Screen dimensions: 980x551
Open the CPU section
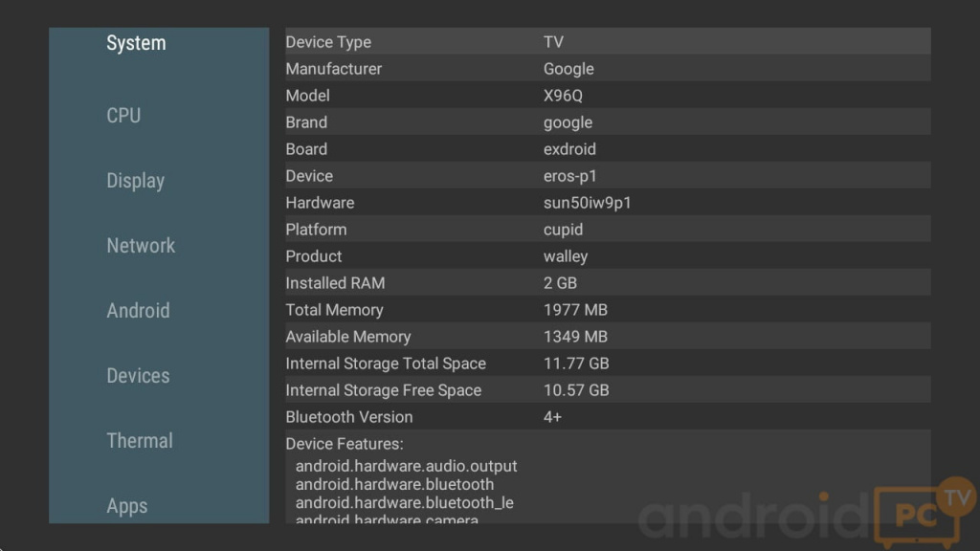tap(123, 116)
